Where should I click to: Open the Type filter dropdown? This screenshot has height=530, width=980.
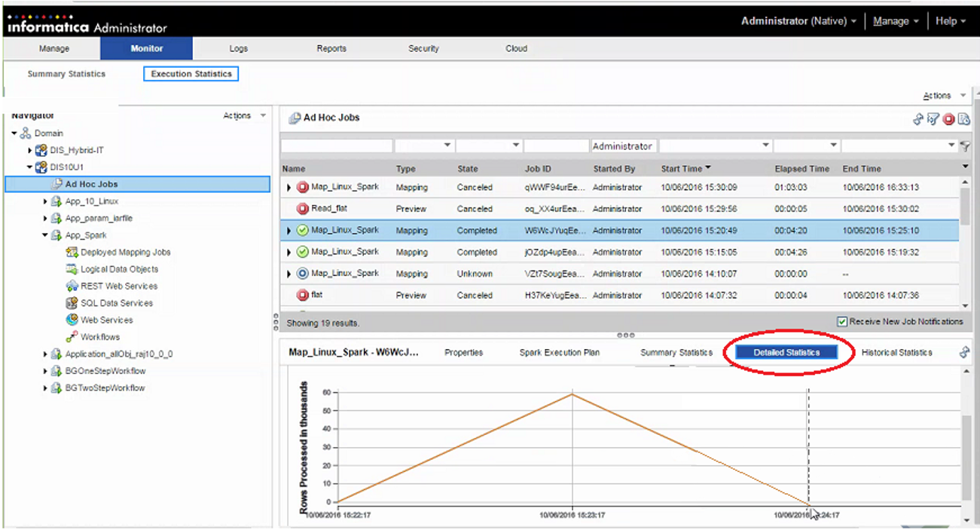tap(447, 146)
